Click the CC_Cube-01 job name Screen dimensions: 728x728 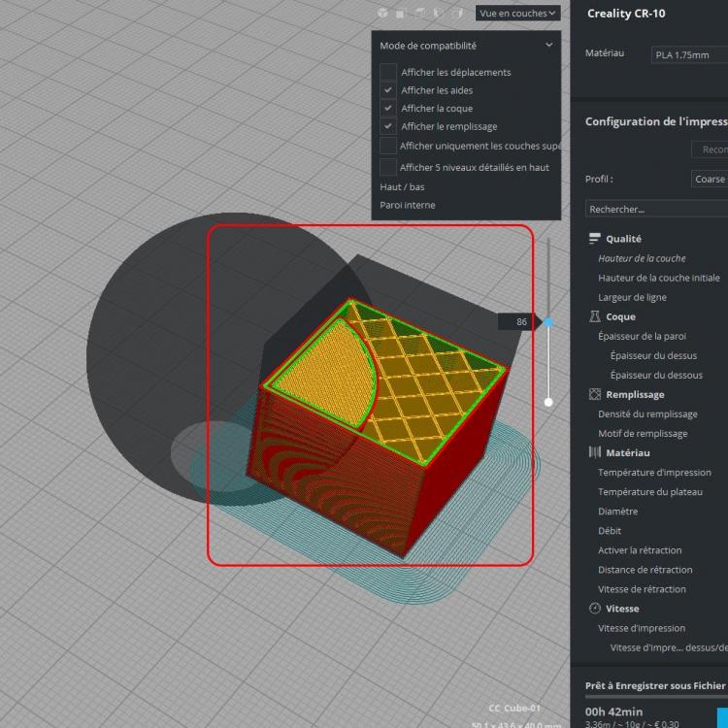[x=514, y=708]
